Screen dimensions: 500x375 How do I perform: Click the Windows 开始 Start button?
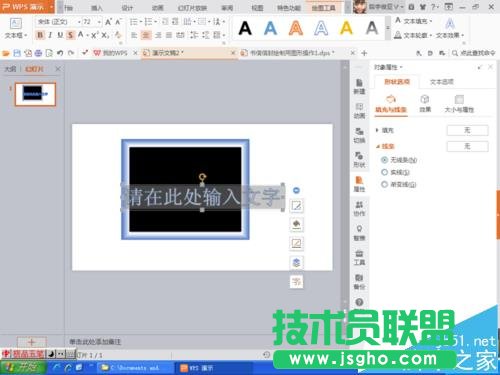point(23,367)
